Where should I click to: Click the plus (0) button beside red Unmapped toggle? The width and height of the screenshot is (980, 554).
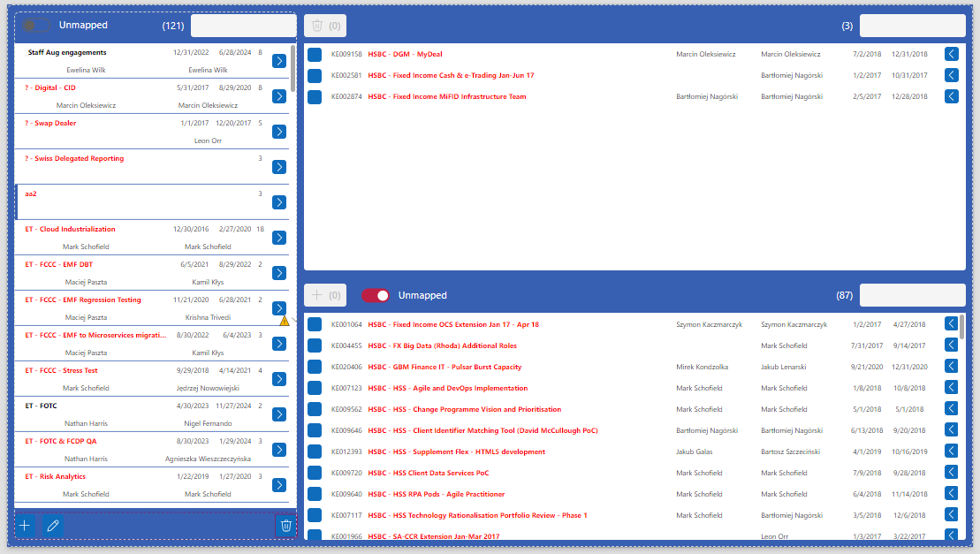click(x=325, y=295)
